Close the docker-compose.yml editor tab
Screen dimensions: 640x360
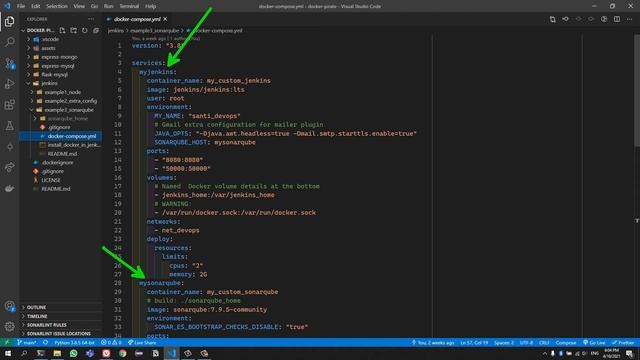click(165, 19)
